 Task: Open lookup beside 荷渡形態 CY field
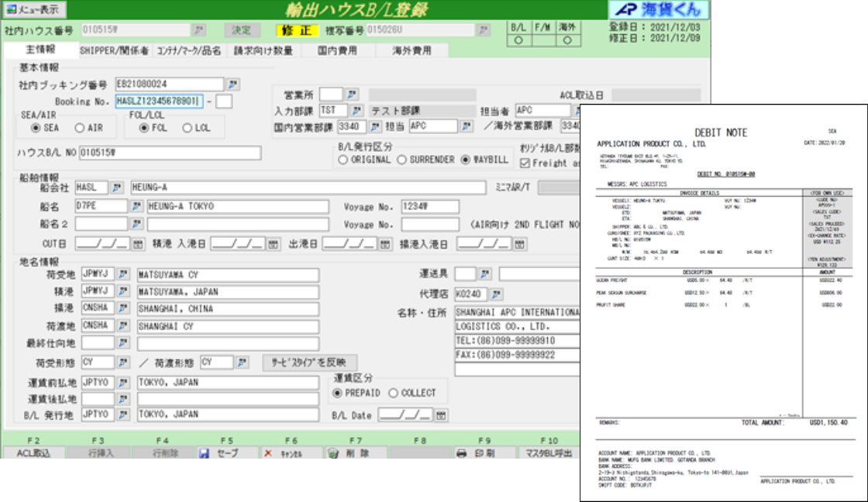pyautogui.click(x=242, y=363)
